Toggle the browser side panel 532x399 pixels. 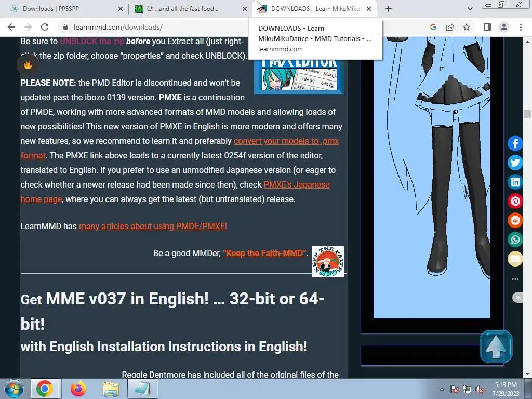pyautogui.click(x=487, y=27)
